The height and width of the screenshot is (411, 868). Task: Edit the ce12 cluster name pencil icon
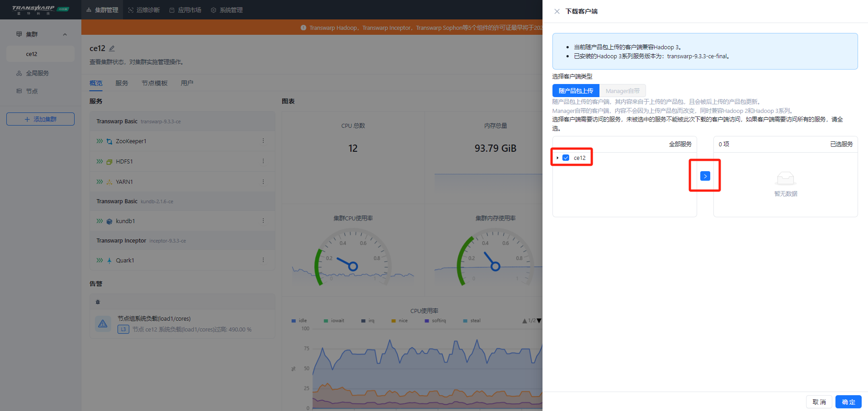click(x=112, y=48)
